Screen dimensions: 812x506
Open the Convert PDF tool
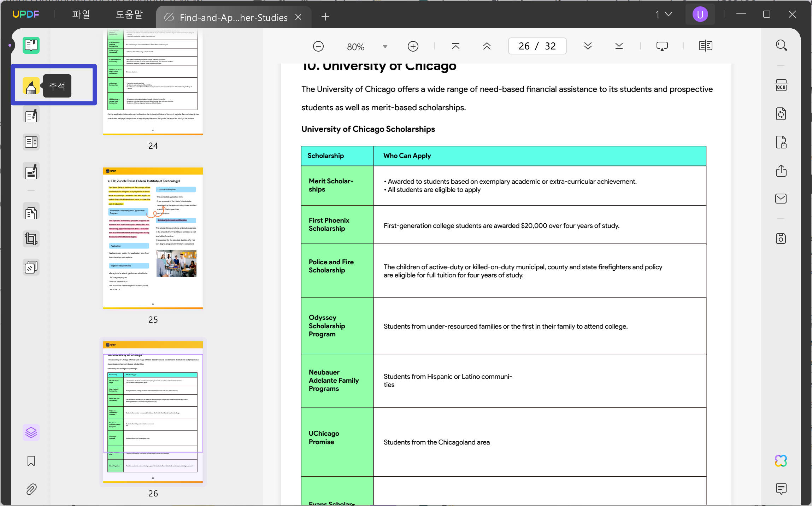(781, 114)
